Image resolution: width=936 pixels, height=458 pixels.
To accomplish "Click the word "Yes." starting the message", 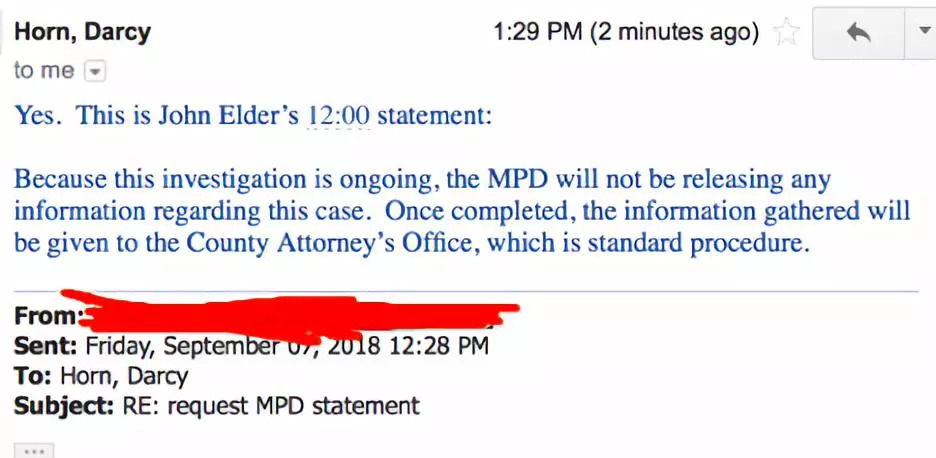I will (40, 116).
